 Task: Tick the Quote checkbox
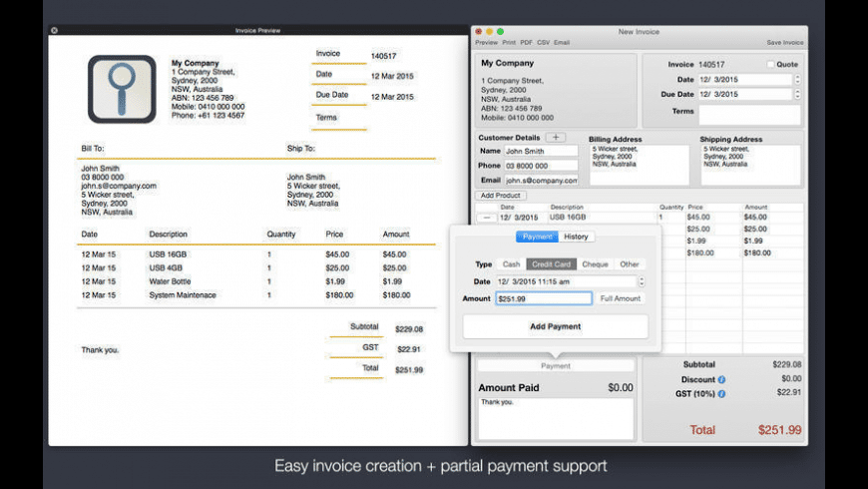click(x=770, y=64)
